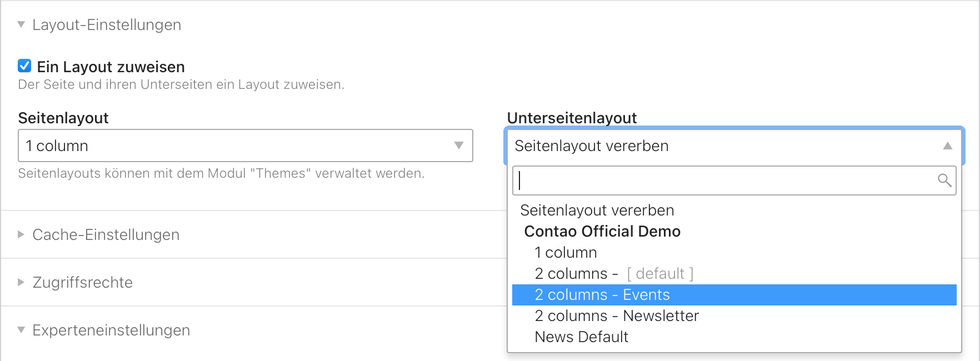The width and height of the screenshot is (980, 361).
Task: Expand the Cache-Einstellungen section
Action: (99, 234)
